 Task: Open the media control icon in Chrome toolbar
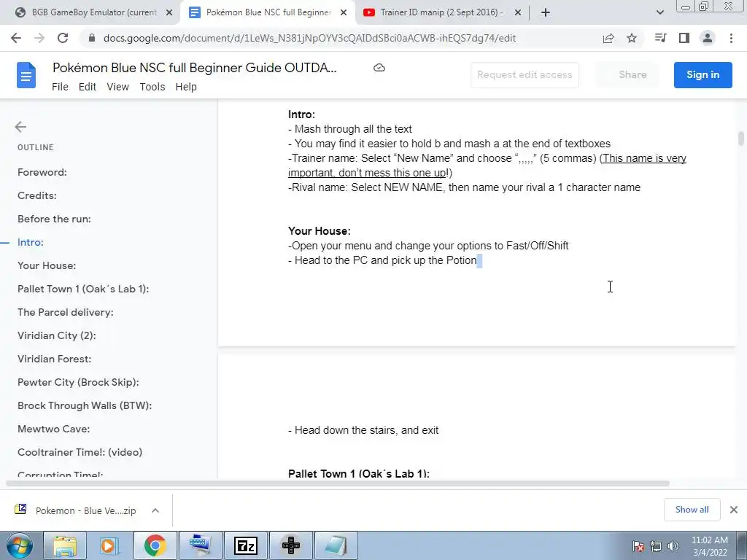point(660,38)
